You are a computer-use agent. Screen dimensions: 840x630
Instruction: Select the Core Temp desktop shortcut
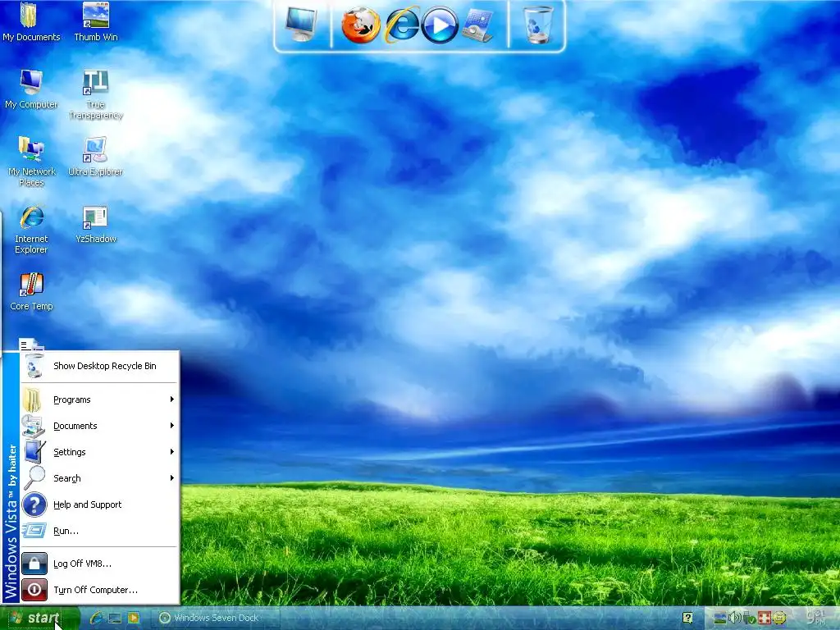(31, 292)
